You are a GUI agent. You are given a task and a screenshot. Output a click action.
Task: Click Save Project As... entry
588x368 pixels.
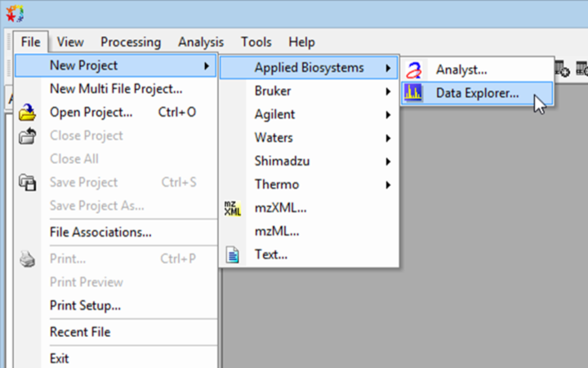(115, 206)
